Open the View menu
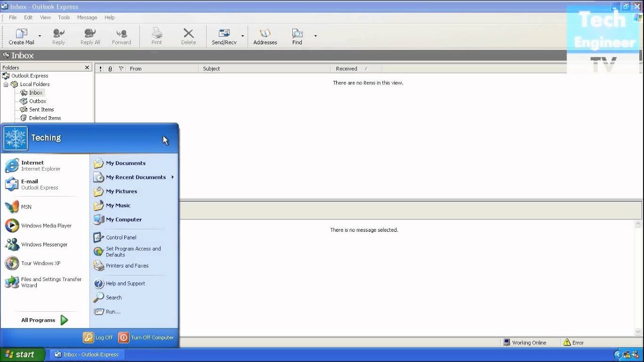Viewport: 644px width, 362px height. pyautogui.click(x=45, y=18)
